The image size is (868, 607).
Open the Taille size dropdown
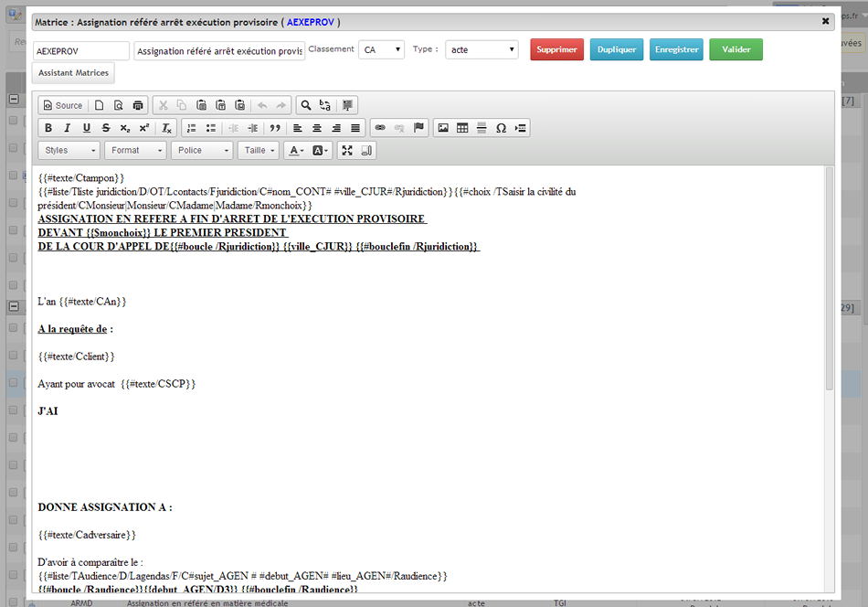coord(259,150)
